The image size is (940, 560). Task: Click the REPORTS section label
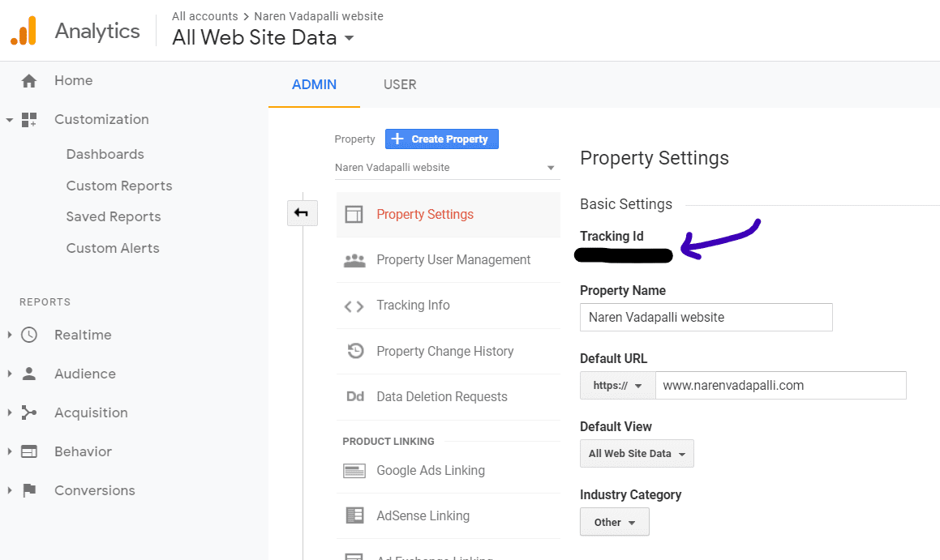click(x=45, y=301)
